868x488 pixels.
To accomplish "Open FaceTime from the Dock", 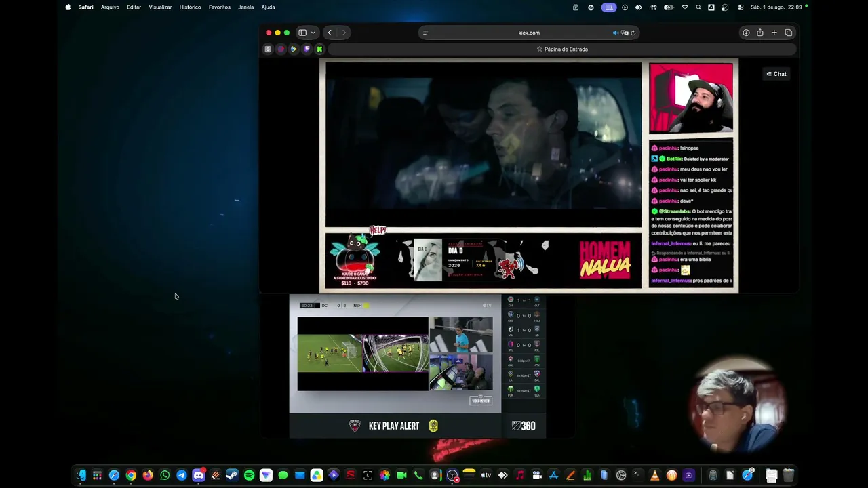I will click(401, 475).
